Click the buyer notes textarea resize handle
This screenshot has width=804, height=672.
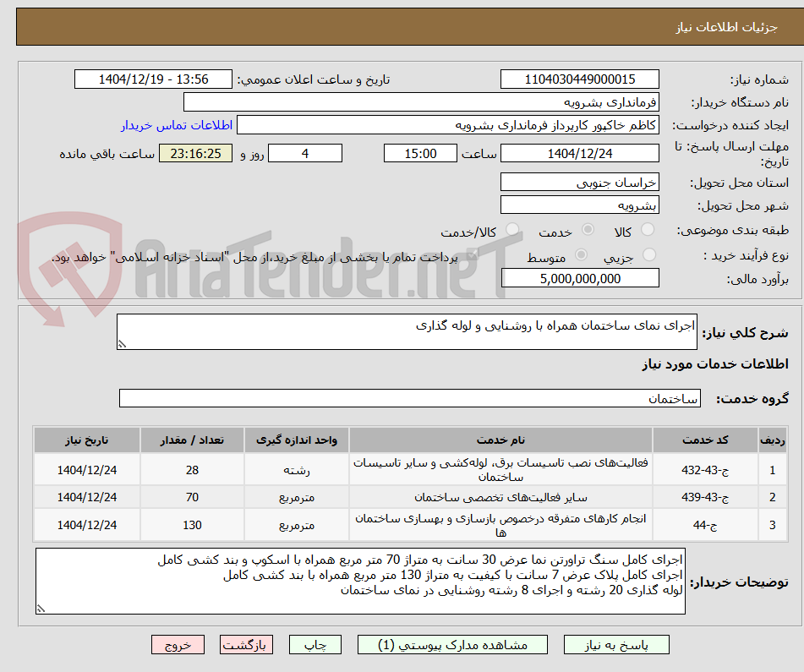tap(41, 609)
